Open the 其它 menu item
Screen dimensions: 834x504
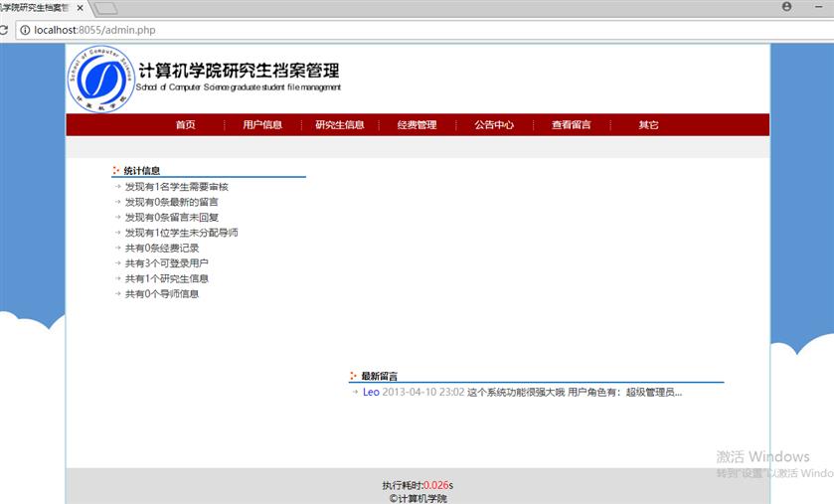pyautogui.click(x=648, y=125)
